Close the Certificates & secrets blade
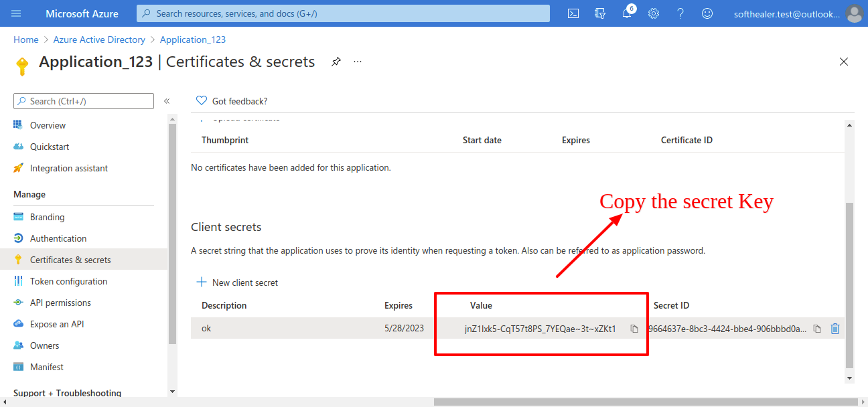Image resolution: width=868 pixels, height=407 pixels. 844,62
